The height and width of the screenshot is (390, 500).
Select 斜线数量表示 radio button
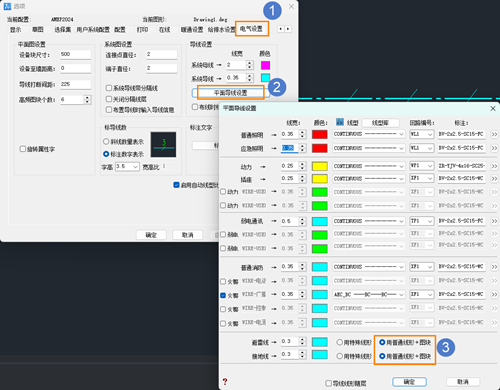pyautogui.click(x=106, y=141)
